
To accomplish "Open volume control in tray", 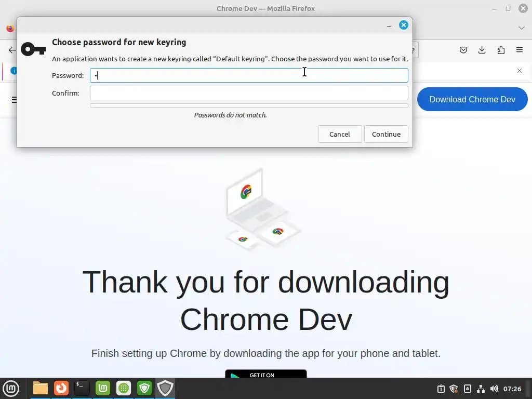I will tap(494, 389).
